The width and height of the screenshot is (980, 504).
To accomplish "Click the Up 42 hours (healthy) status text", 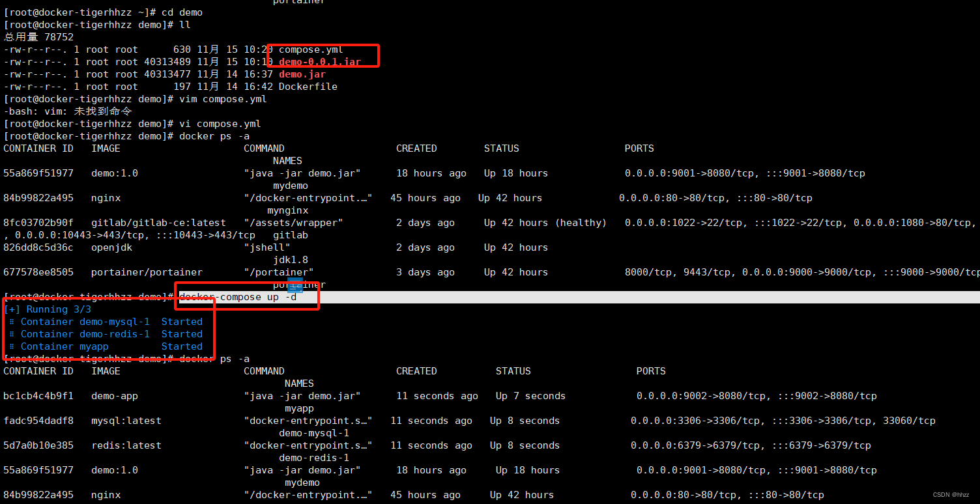I will pyautogui.click(x=544, y=222).
